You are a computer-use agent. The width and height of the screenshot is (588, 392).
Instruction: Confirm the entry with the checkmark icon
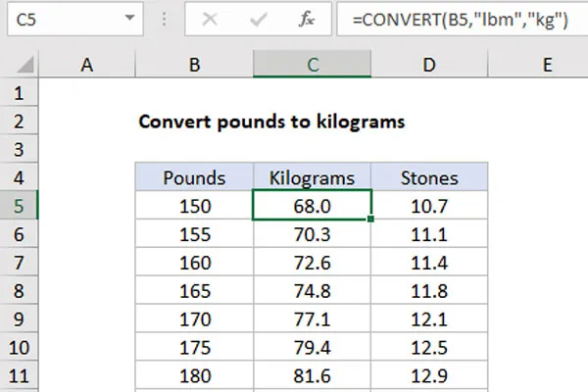[259, 20]
